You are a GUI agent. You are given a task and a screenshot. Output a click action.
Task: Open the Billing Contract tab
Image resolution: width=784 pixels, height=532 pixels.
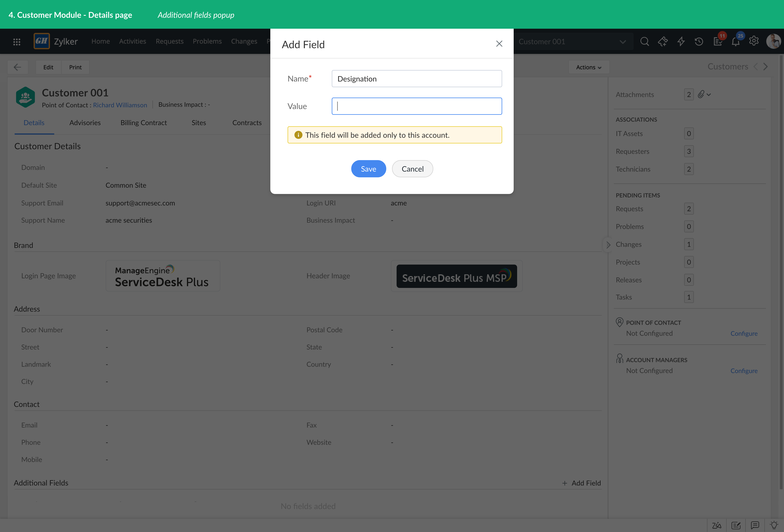point(144,123)
